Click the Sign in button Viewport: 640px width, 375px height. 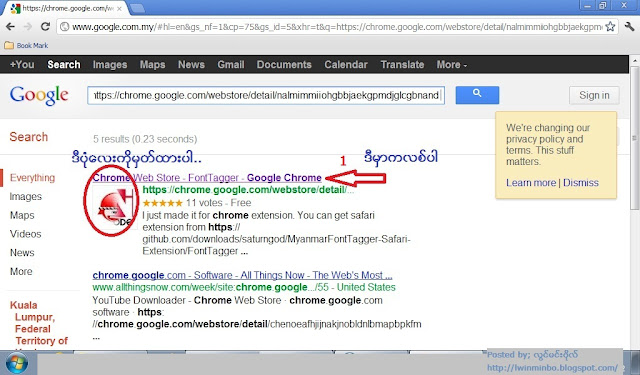click(594, 95)
